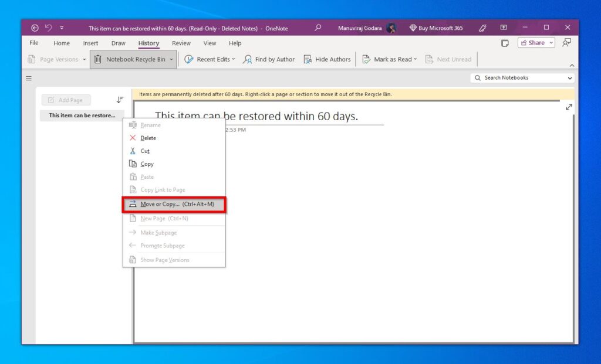Open the Notebook Recycle Bin dropdown arrow
This screenshot has height=364, width=601.
coord(171,59)
